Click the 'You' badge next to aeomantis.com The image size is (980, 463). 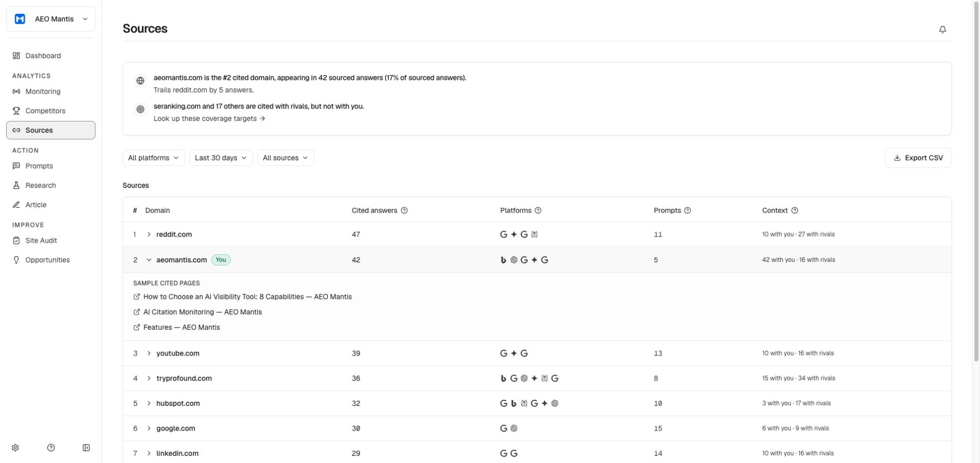tap(221, 260)
